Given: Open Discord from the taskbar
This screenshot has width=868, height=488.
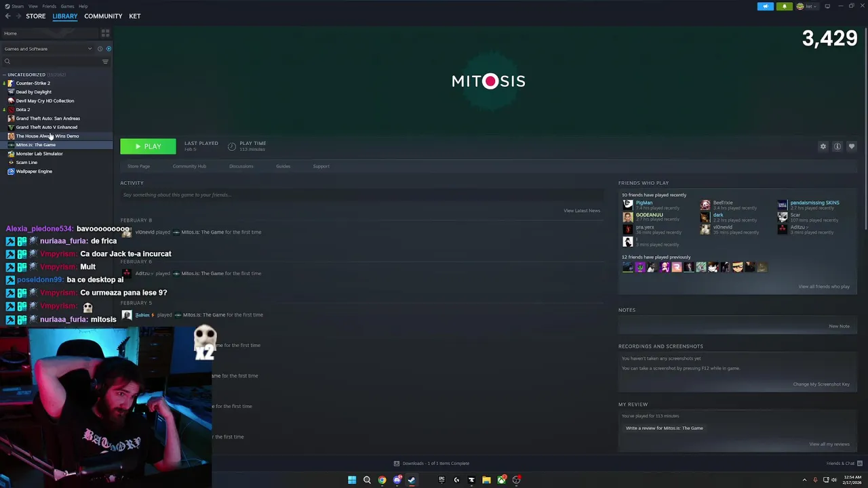Looking at the screenshot, I should tap(397, 480).
